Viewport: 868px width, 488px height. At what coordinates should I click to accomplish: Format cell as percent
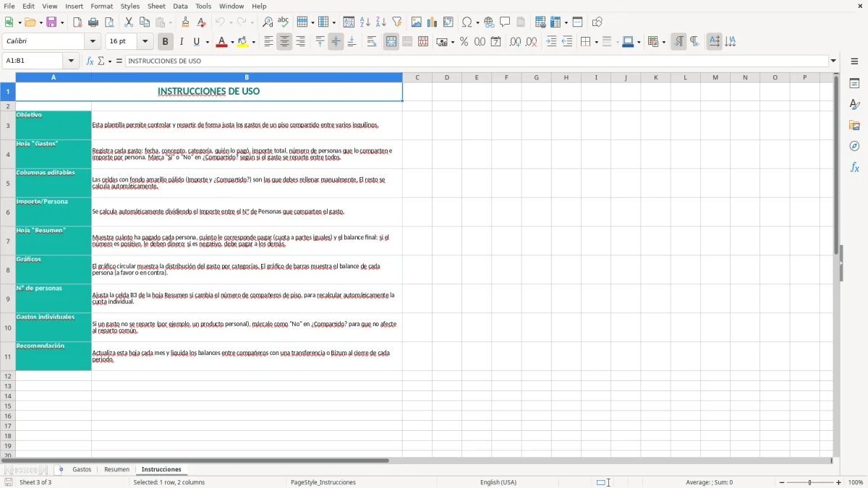[464, 42]
